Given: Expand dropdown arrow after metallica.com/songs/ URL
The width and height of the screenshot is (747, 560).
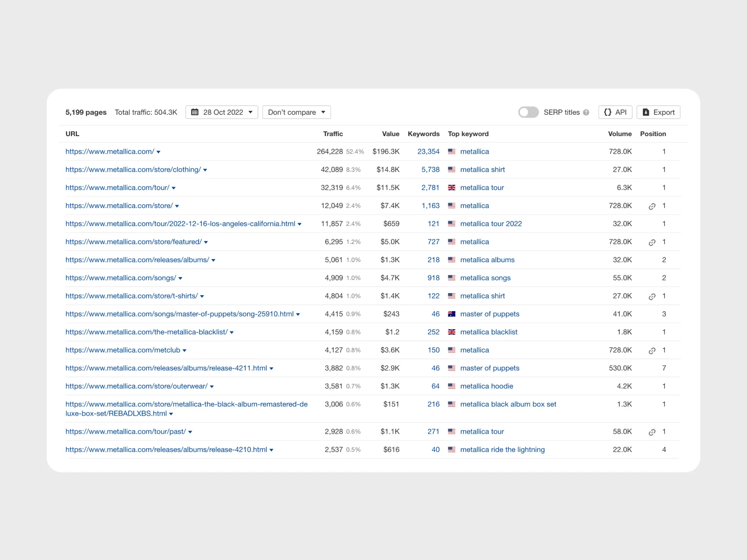Looking at the screenshot, I should click(x=180, y=279).
